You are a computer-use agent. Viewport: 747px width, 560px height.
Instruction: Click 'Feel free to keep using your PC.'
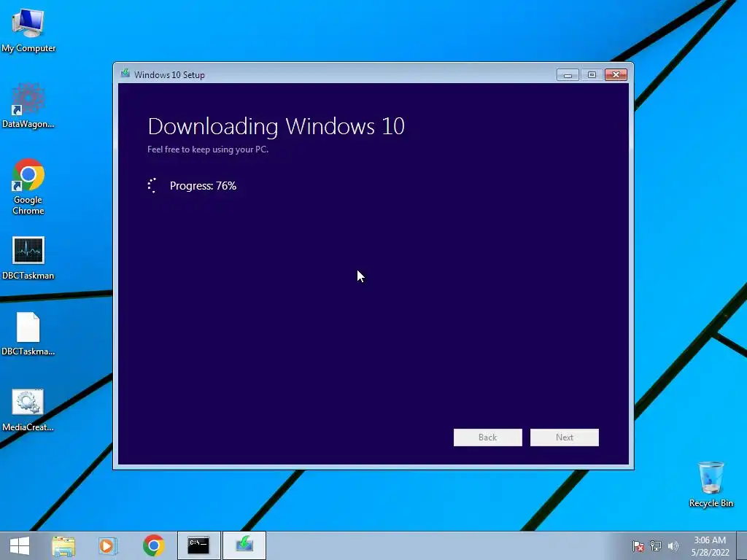coord(208,149)
